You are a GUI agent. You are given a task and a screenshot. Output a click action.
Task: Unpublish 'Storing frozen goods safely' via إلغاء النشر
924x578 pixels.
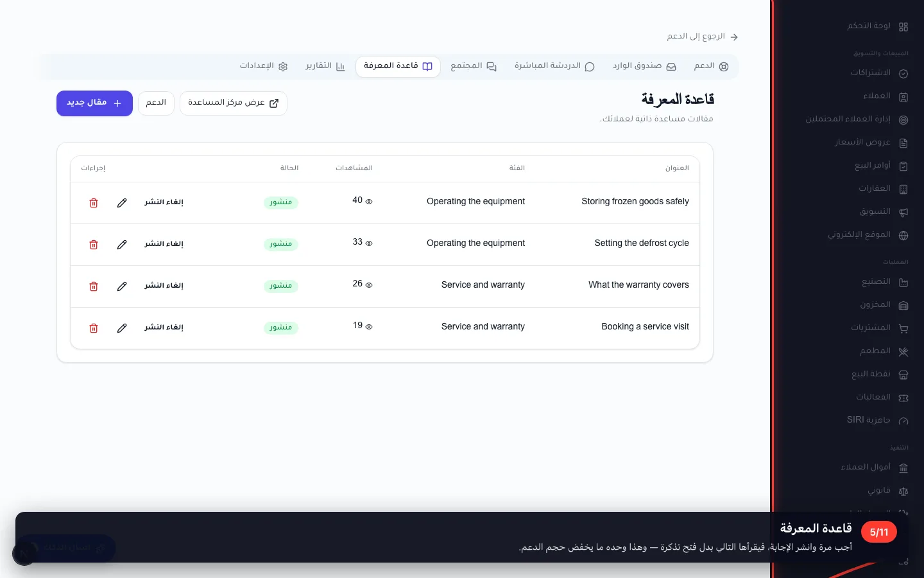point(164,202)
